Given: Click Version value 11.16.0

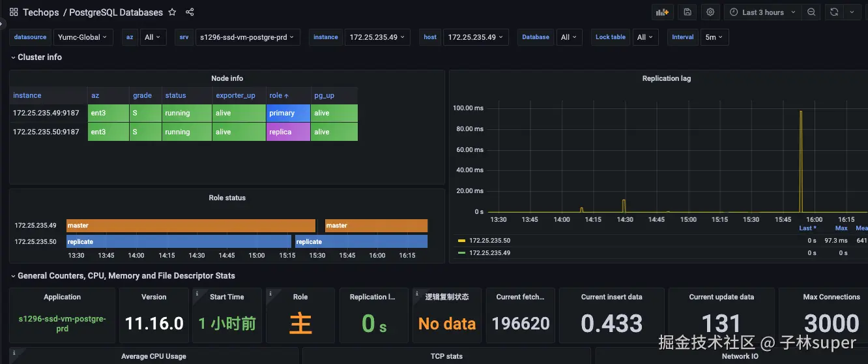Looking at the screenshot, I should pos(154,324).
